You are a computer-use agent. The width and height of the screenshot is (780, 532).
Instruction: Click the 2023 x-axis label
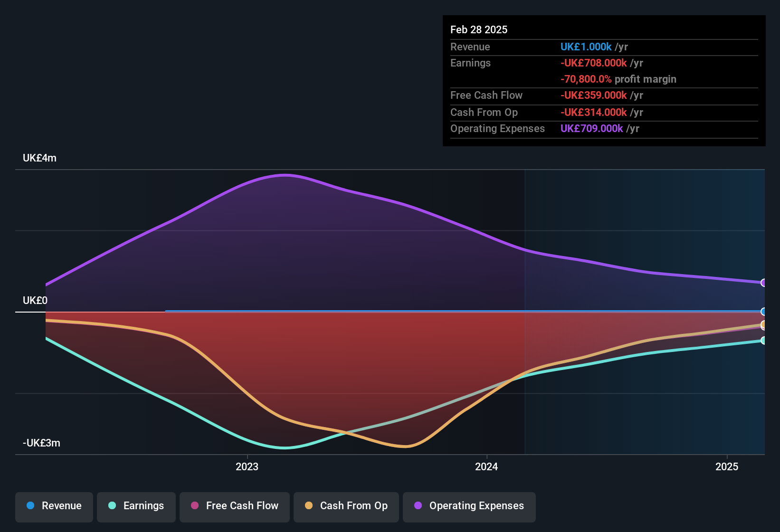coord(247,466)
